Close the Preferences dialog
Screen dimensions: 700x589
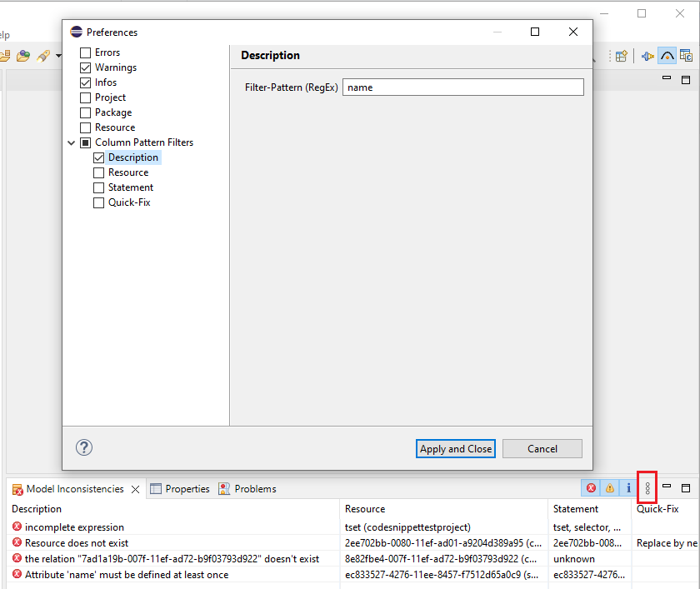click(x=573, y=32)
